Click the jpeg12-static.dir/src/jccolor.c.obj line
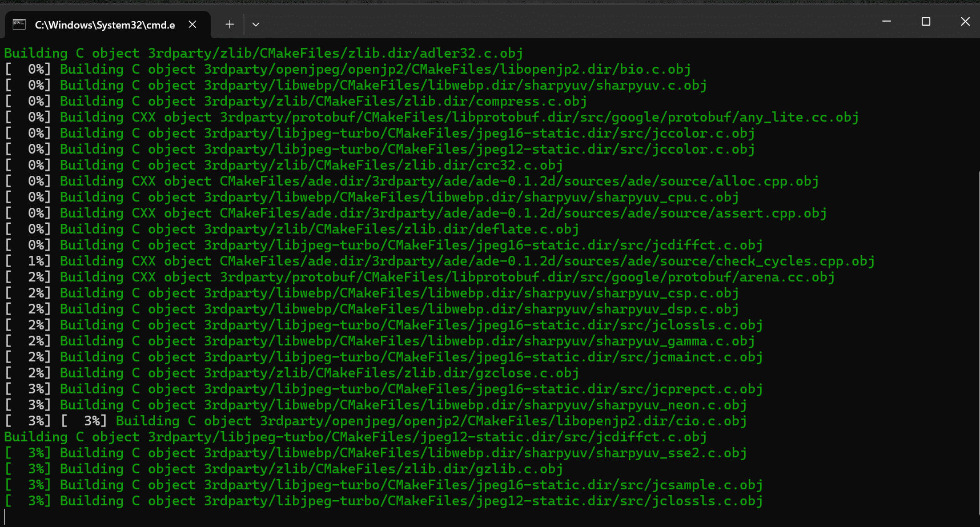The image size is (980, 527). (380, 149)
